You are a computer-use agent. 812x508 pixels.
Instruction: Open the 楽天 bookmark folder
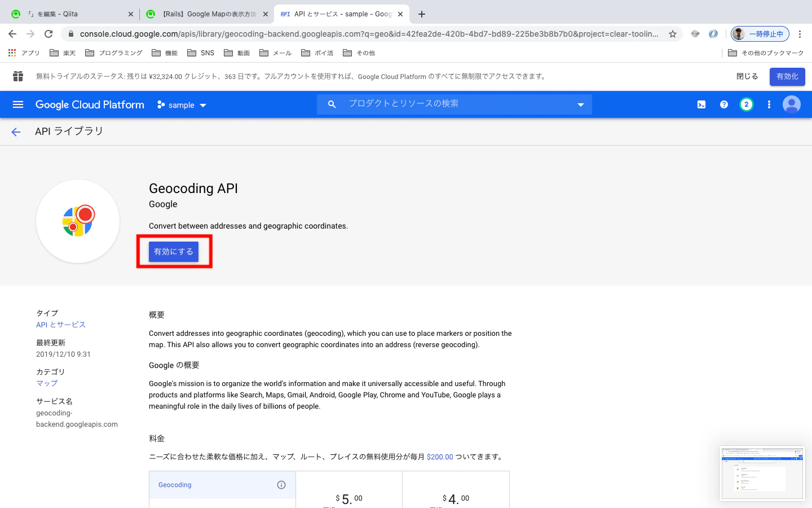tap(63, 53)
